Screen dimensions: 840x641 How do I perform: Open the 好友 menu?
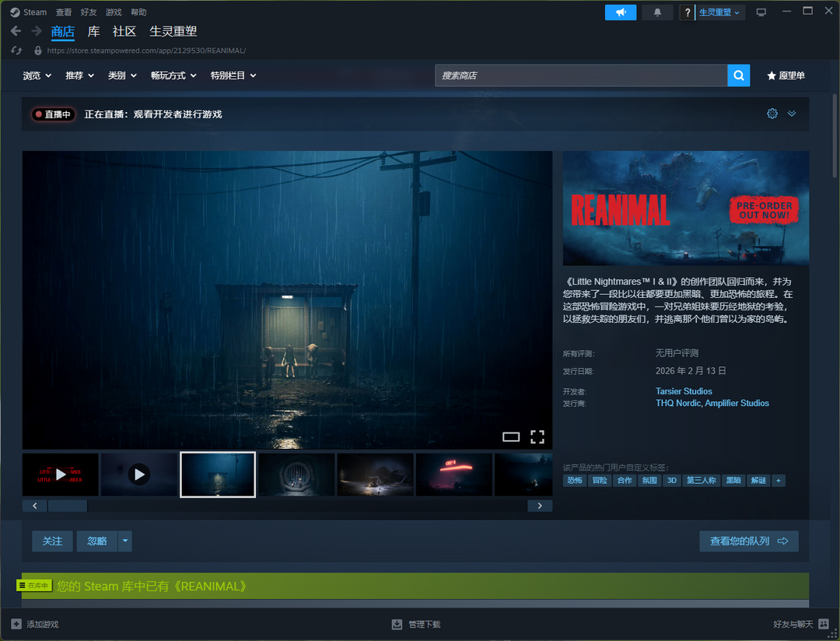[x=89, y=12]
